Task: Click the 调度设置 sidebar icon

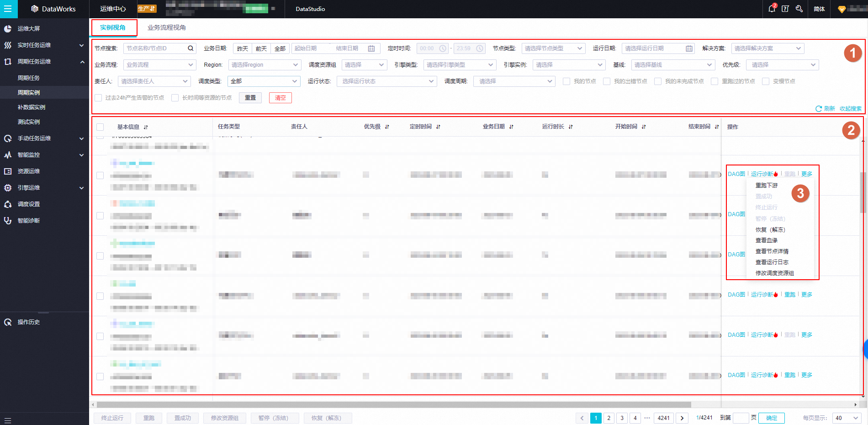Action: [8, 204]
